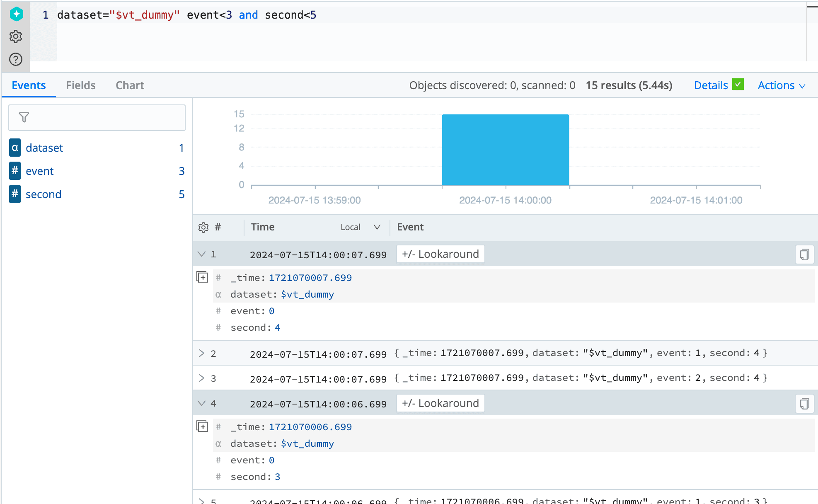The image size is (818, 504).
Task: Click the plus box beside _time 1721070007.699
Action: pos(202,277)
